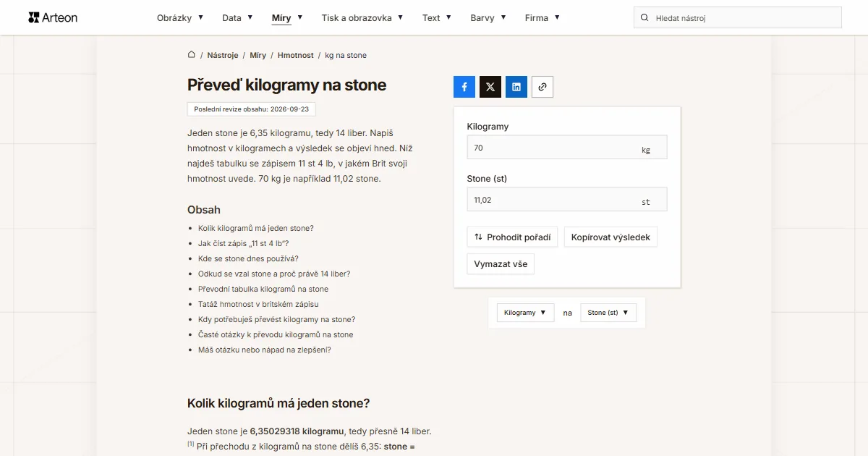The image size is (868, 456).
Task: Click the Poslední revize obsahu date badge
Action: (251, 109)
